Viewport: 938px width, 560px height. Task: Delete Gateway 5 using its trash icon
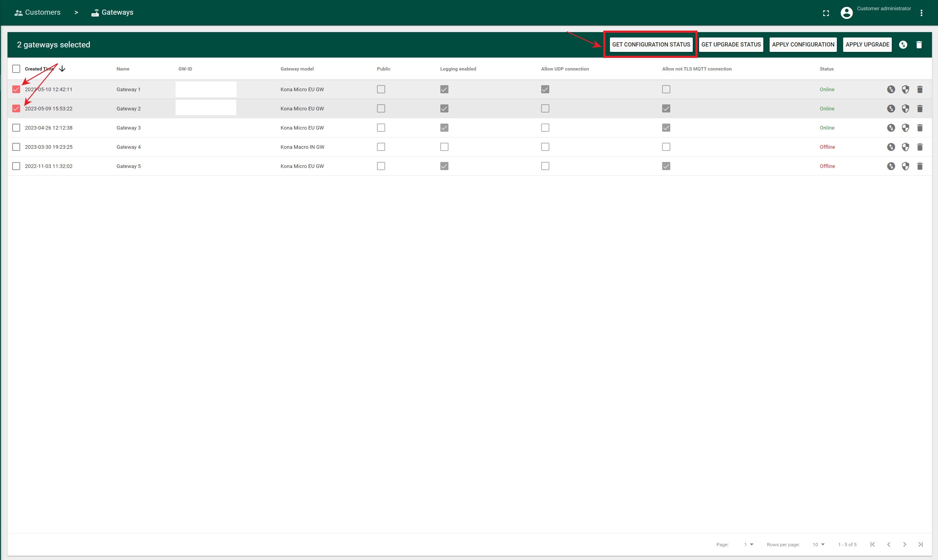point(920,166)
